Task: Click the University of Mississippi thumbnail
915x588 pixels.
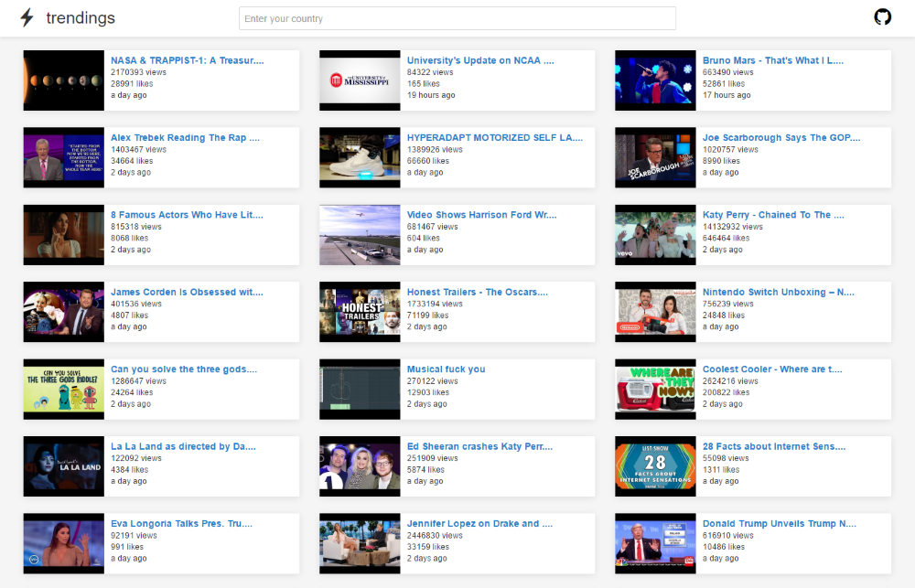Action: 360,80
